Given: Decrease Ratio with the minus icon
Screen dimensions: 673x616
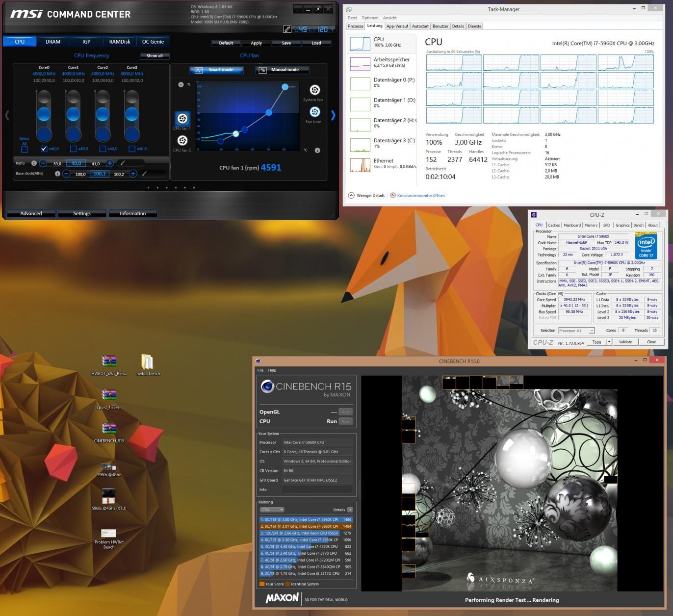Looking at the screenshot, I should pyautogui.click(x=43, y=163).
